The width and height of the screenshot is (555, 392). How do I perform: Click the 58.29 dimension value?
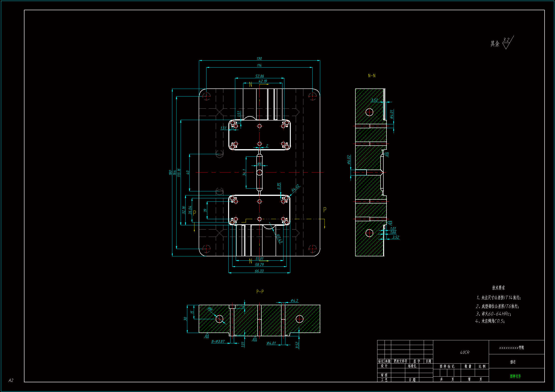pyautogui.click(x=259, y=264)
